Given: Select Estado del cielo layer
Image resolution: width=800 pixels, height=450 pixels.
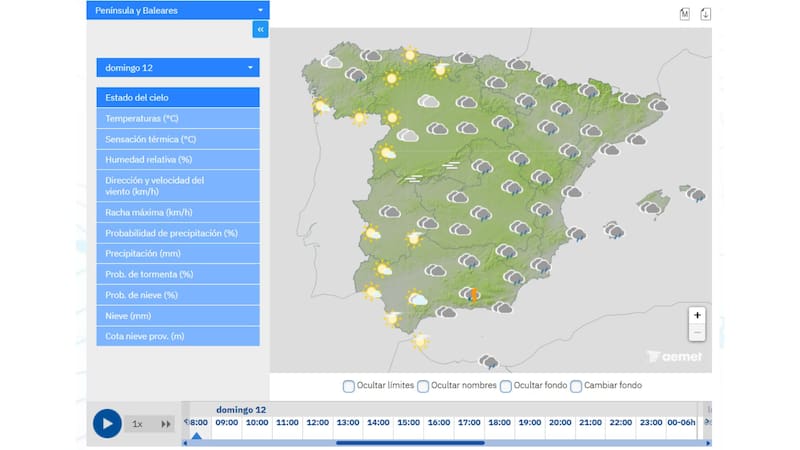Looking at the screenshot, I should pos(178,97).
